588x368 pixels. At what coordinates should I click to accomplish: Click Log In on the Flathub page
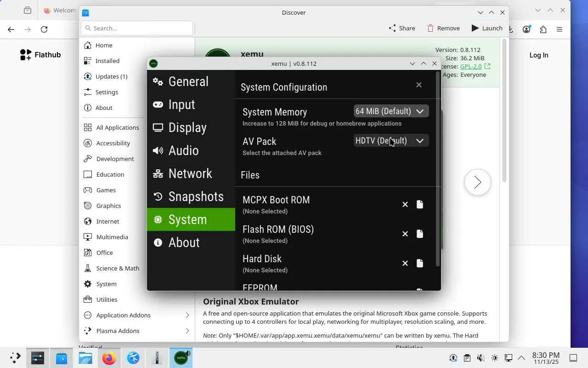tap(539, 55)
